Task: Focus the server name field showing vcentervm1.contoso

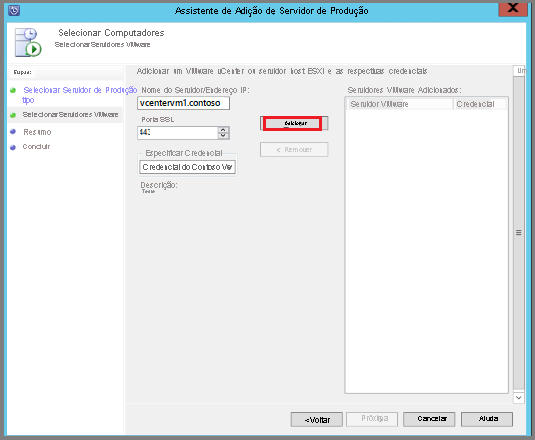Action: 184,103
